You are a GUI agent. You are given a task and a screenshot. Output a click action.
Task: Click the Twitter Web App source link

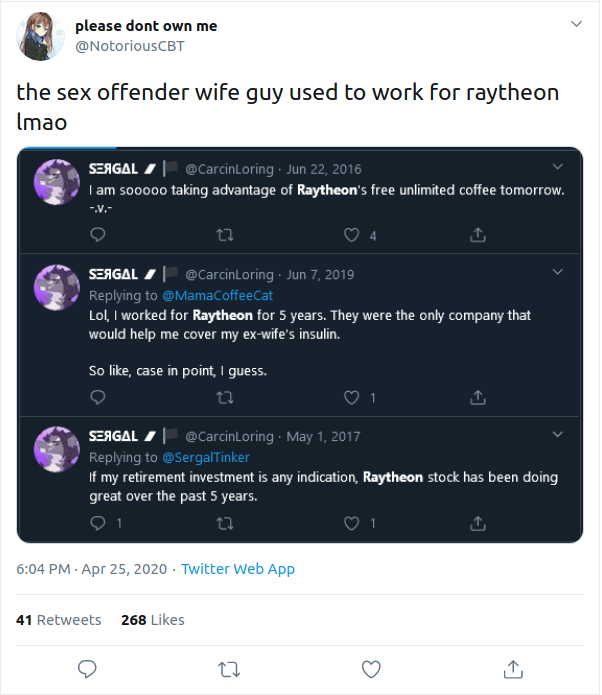238,569
